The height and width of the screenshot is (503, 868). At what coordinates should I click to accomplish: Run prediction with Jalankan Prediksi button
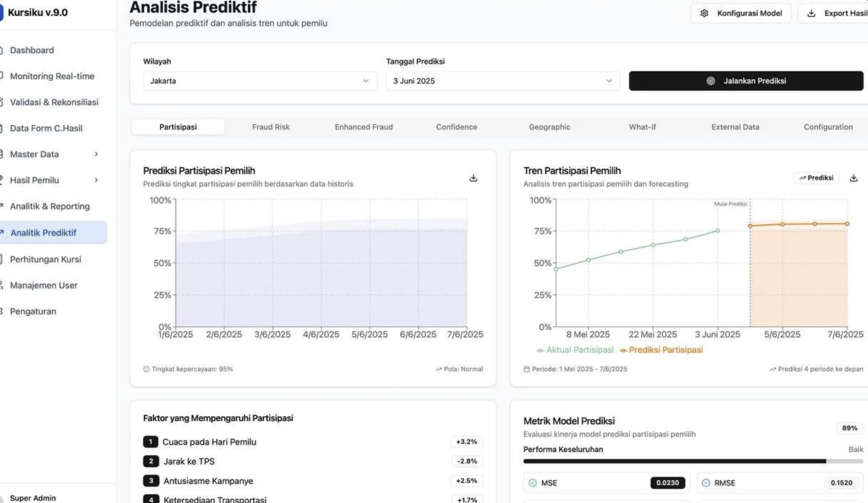pos(745,81)
